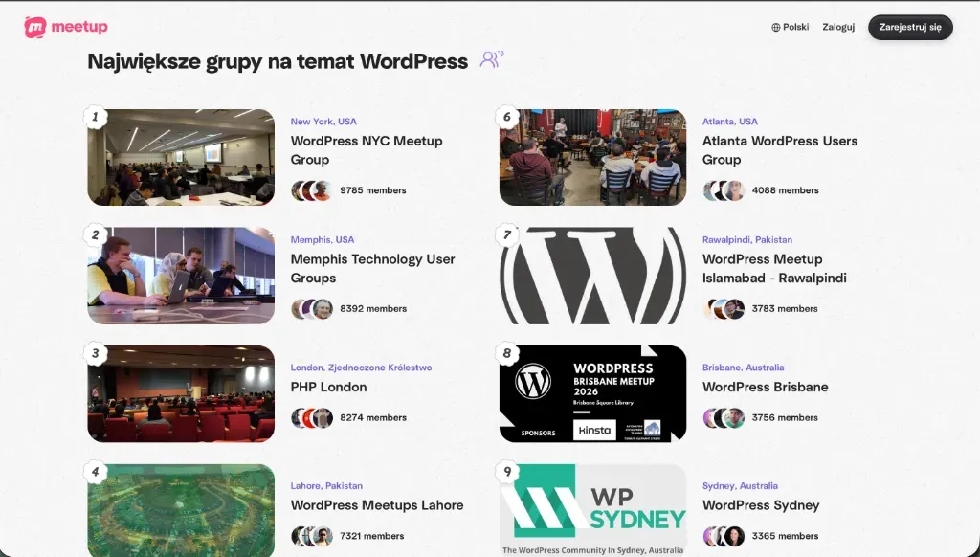Open the WordPress Meetups Lahore link

377,505
